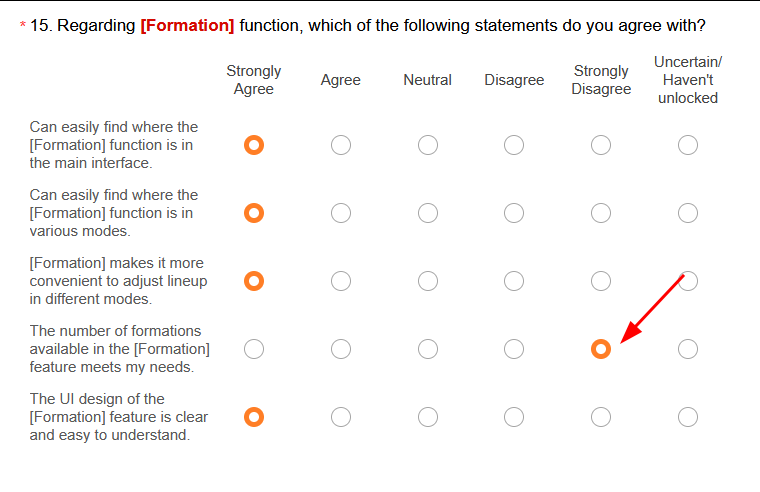
Task: Choose Agree for number of formations meets needs
Action: pyautogui.click(x=341, y=349)
